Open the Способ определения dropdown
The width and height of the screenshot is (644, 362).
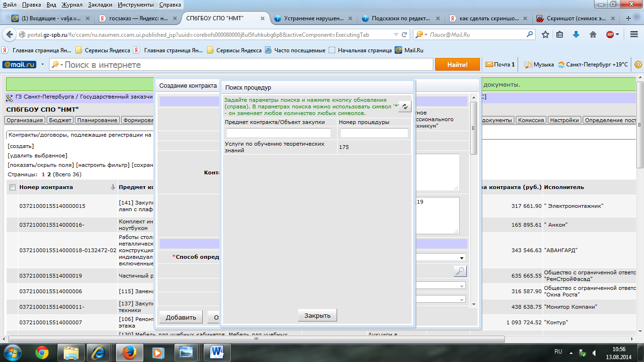(x=461, y=258)
